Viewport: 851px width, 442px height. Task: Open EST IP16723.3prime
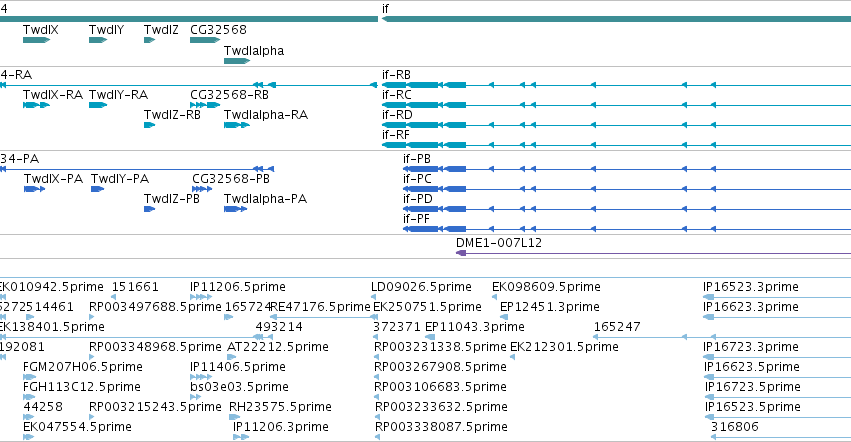pos(777,357)
